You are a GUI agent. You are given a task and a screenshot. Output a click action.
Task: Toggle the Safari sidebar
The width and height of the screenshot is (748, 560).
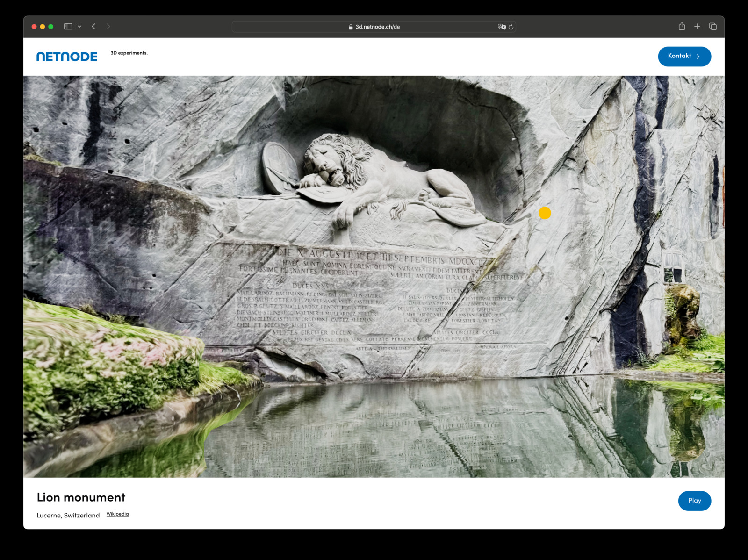[68, 27]
